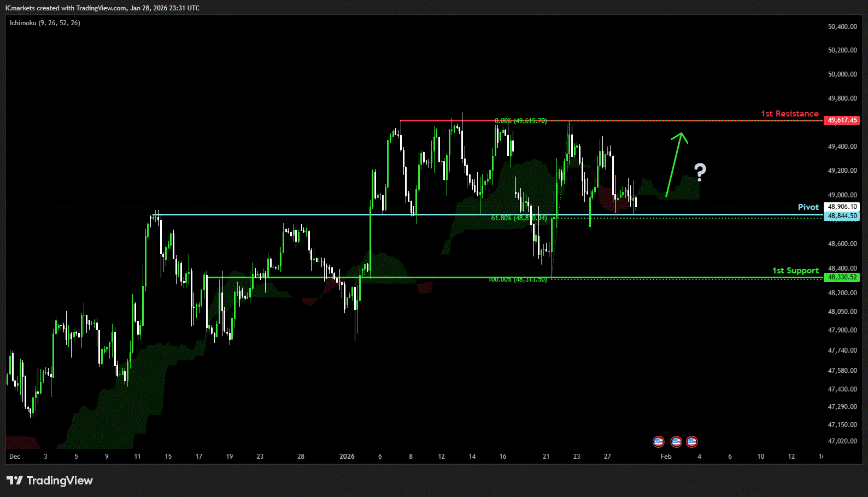Click the grey question mark symbol on chart
This screenshot has width=868, height=497.
(x=700, y=172)
